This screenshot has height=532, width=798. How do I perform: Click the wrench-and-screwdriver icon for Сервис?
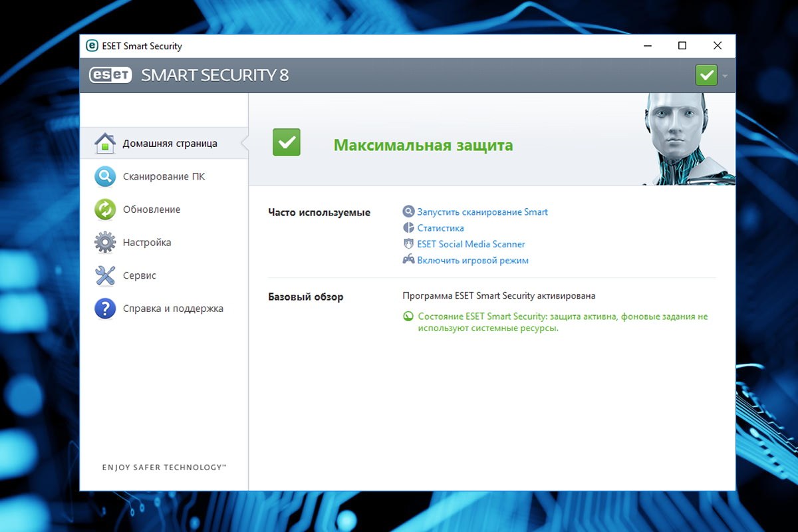point(105,275)
